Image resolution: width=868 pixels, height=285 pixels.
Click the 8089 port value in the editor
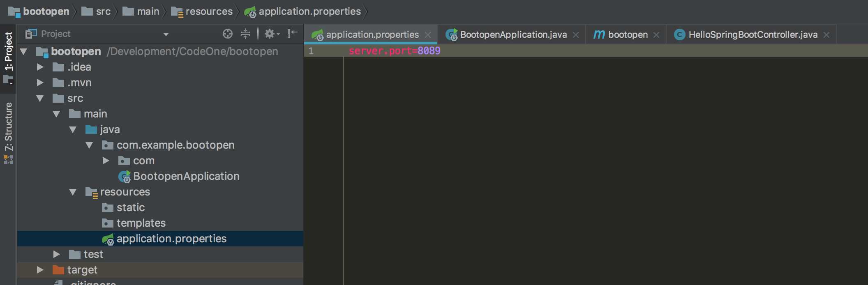coord(429,51)
